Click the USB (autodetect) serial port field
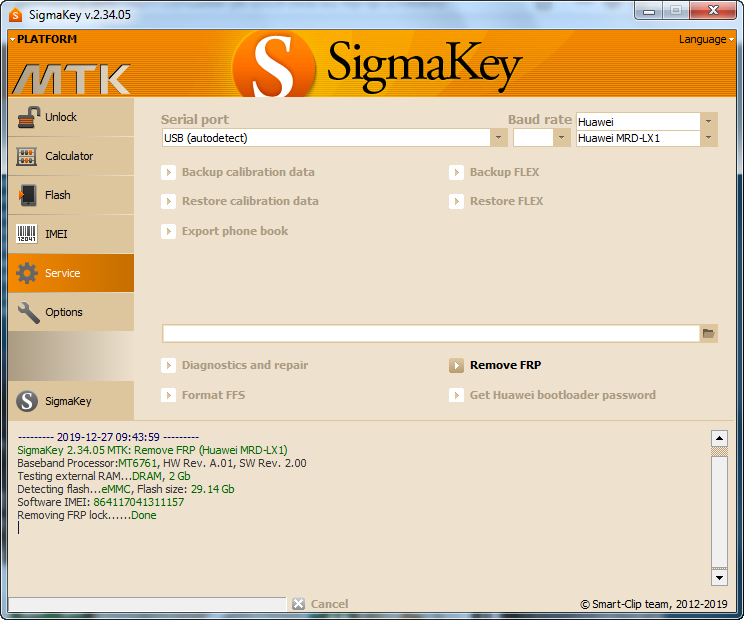This screenshot has width=744, height=620. [x=326, y=138]
